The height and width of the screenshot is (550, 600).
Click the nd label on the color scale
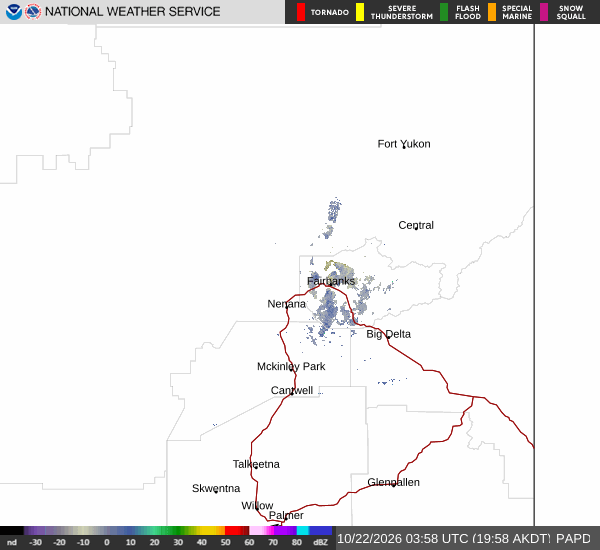11,542
